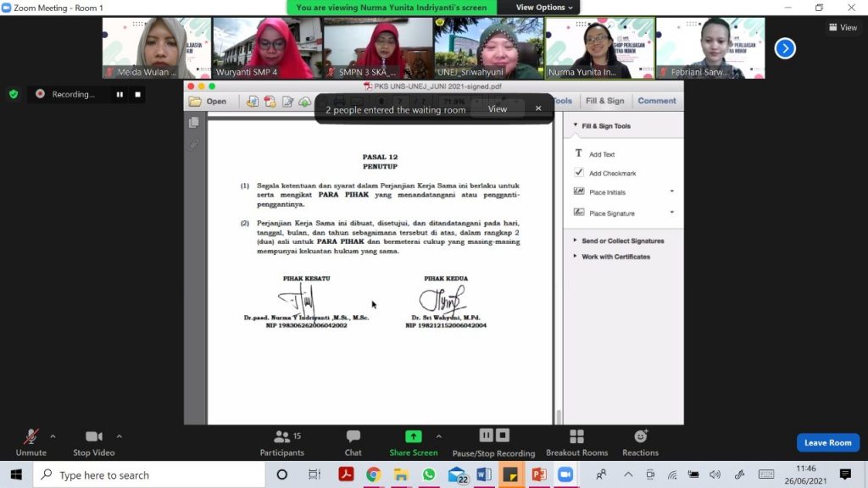Screen dimensions: 868x488
Task: Stop recording in bottom Zoom toolbar
Action: tap(502, 435)
